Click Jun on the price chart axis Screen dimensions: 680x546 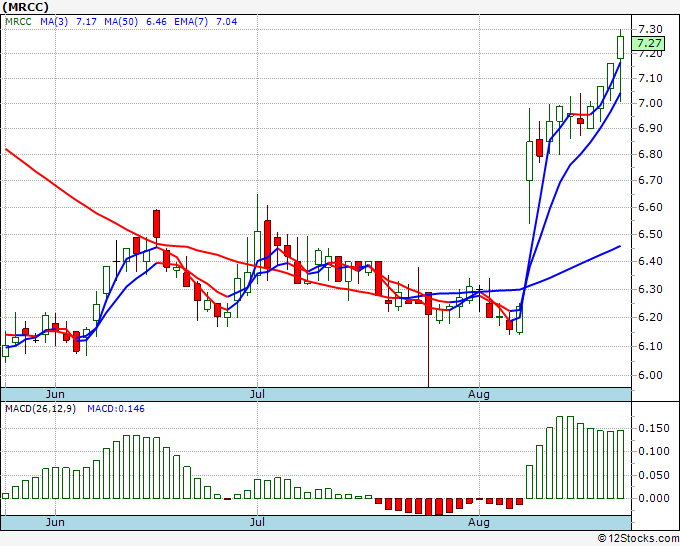[55, 394]
